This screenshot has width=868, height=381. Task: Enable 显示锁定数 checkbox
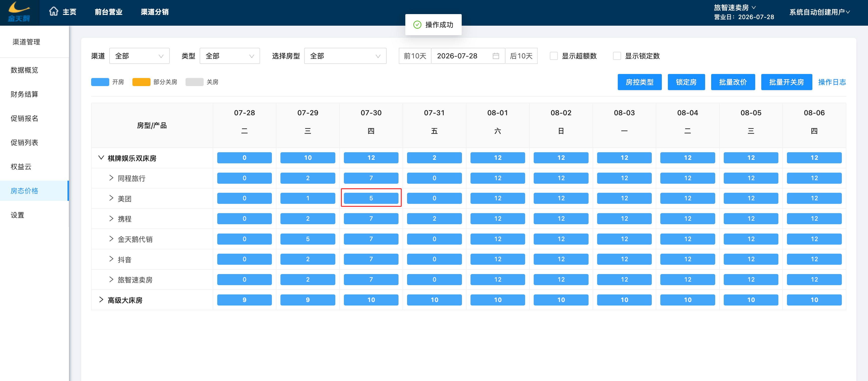[x=617, y=56]
